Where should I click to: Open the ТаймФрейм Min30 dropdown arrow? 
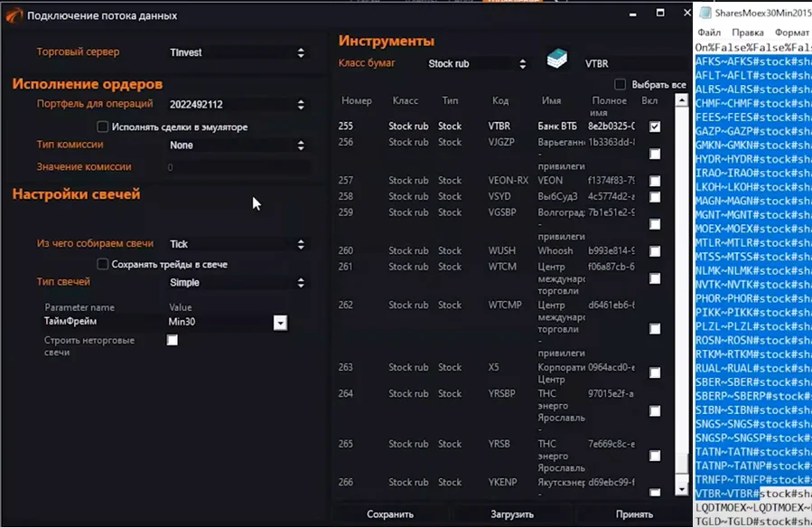point(280,323)
